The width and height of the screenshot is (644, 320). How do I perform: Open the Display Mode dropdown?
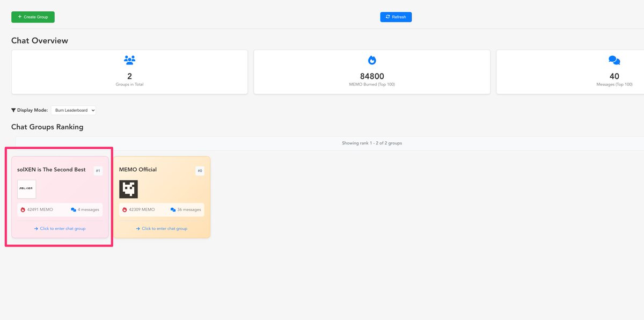(74, 110)
